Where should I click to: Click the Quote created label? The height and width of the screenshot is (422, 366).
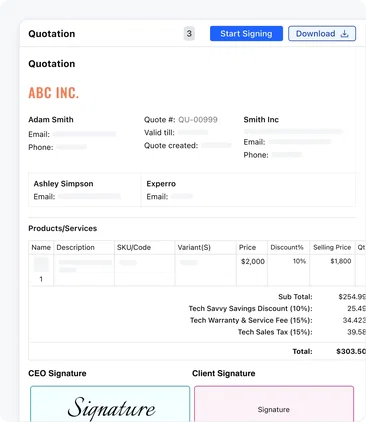coord(171,146)
